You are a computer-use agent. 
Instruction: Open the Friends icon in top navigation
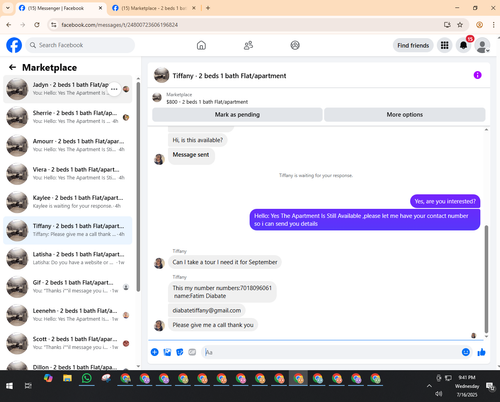coord(248,45)
